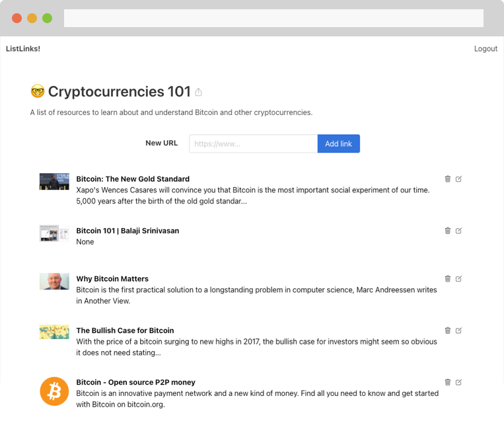The height and width of the screenshot is (433, 504).
Task: Edit the Bitcoin Open source P2P money entry
Action: tap(459, 382)
